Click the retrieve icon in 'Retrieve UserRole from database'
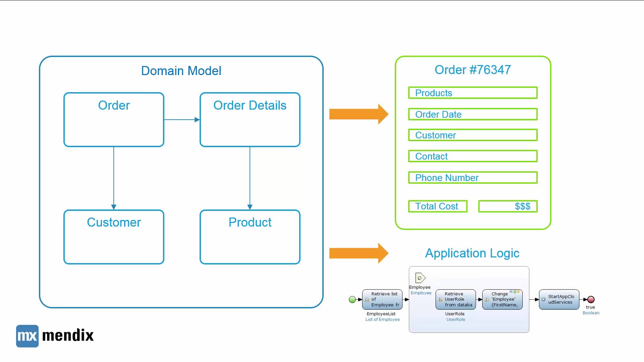Screen dimensions: 644x362 tap(440, 299)
